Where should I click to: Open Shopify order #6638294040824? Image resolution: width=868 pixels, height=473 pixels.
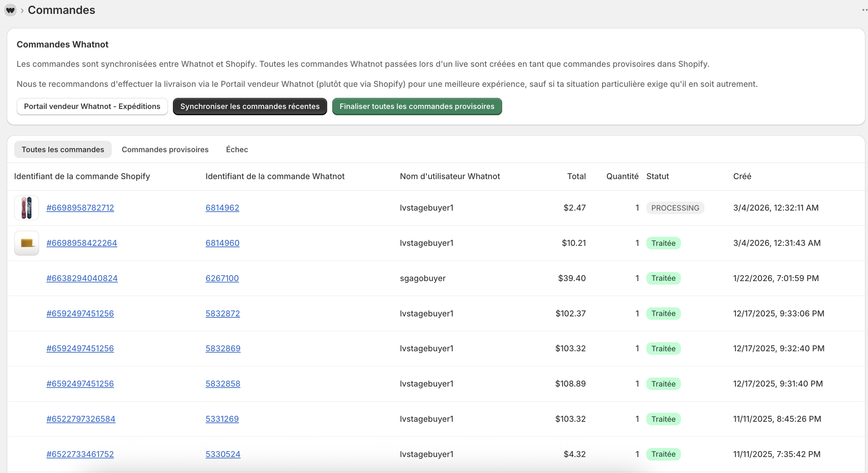pyautogui.click(x=82, y=278)
